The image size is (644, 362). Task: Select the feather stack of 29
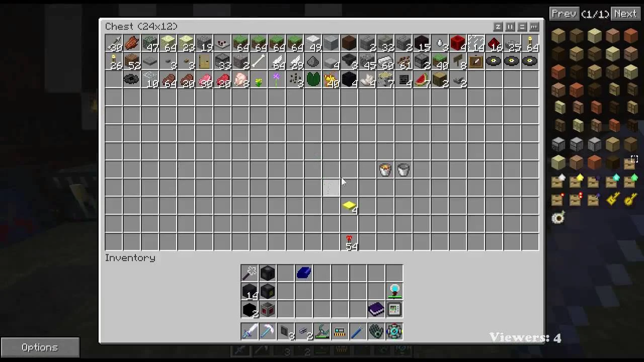coord(295,62)
